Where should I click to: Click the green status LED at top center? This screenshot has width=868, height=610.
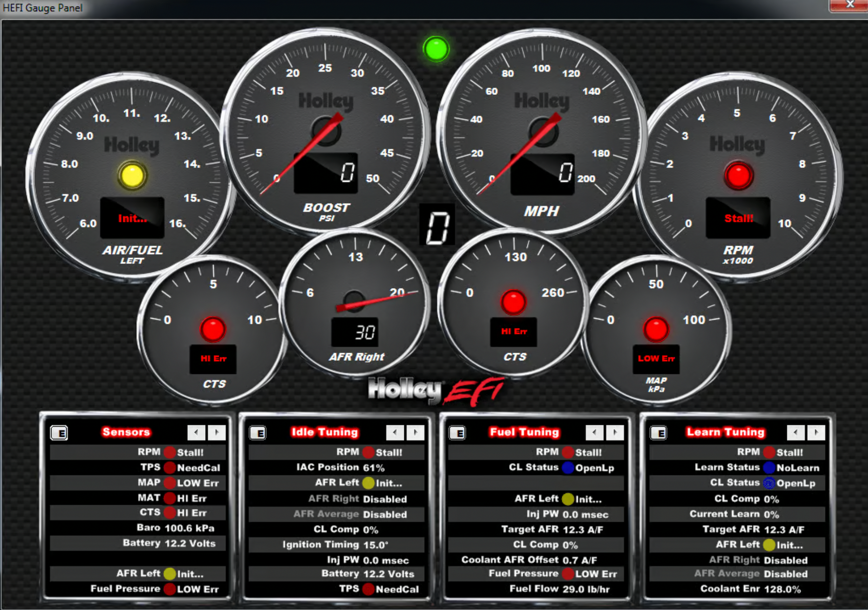pos(436,49)
